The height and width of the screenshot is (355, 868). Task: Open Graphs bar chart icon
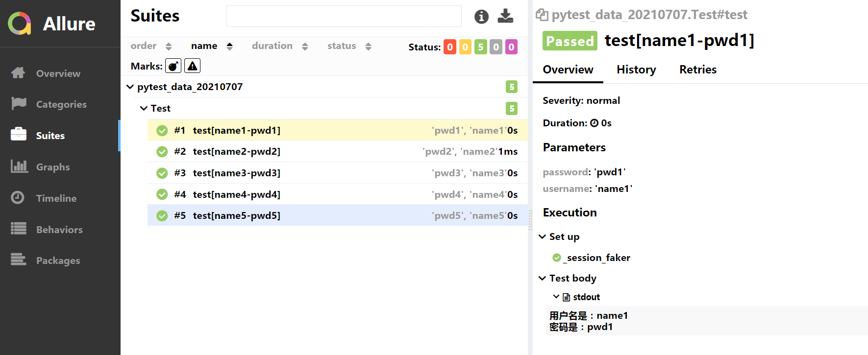[19, 166]
